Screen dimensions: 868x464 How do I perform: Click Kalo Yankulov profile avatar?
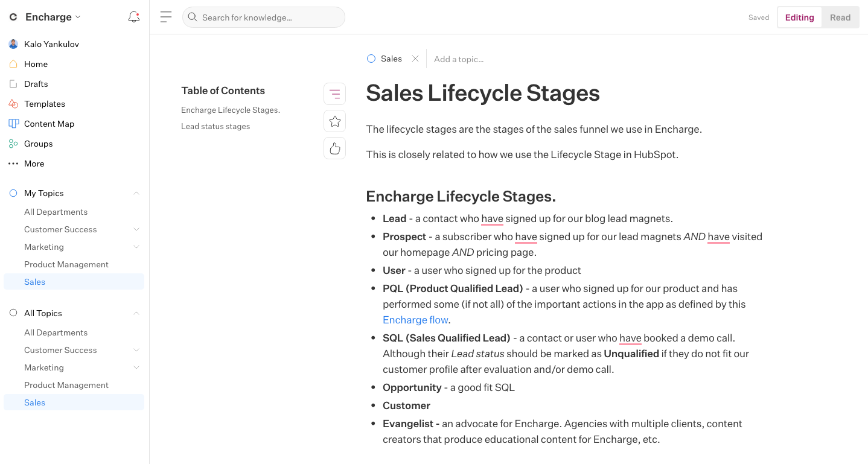point(13,44)
